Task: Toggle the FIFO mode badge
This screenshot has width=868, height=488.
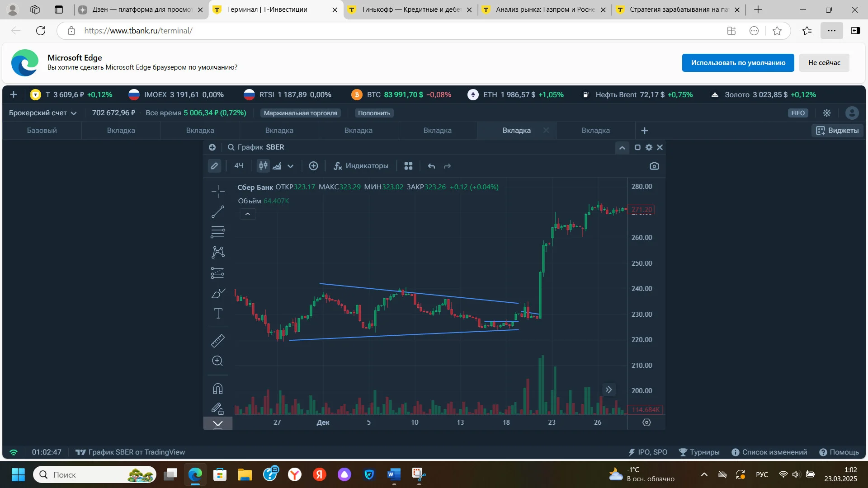Action: point(798,113)
